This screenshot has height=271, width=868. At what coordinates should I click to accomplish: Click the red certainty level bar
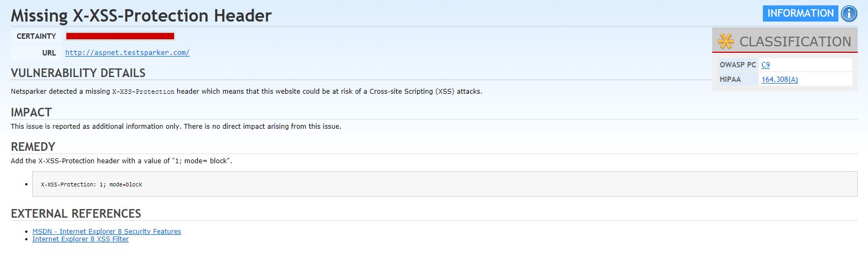pyautogui.click(x=120, y=36)
